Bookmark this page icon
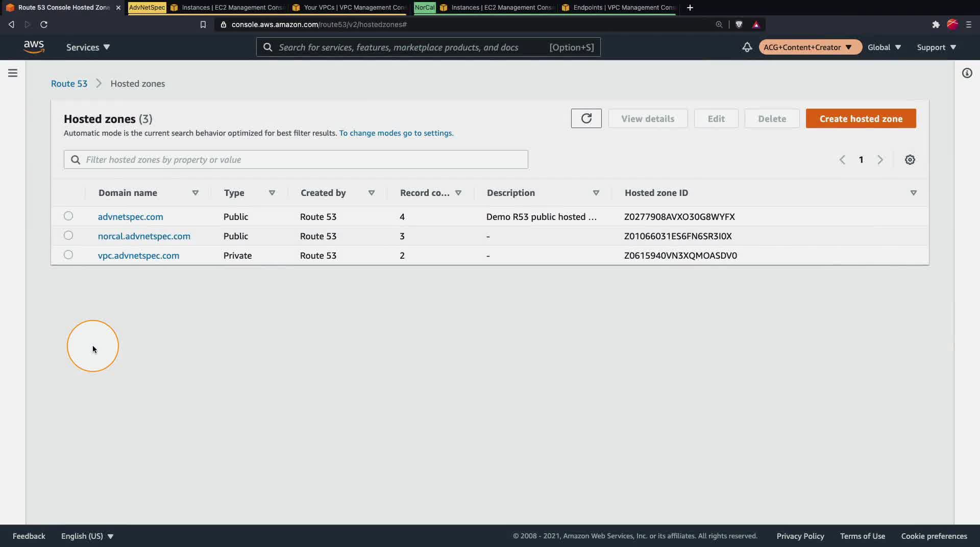980x547 pixels. [x=203, y=24]
